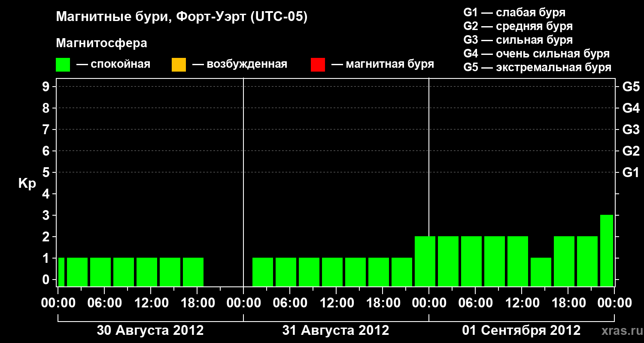This screenshot has width=644, height=343.
Task: Click the narrow first bar at 00:00 on 30 August
Action: [61, 272]
